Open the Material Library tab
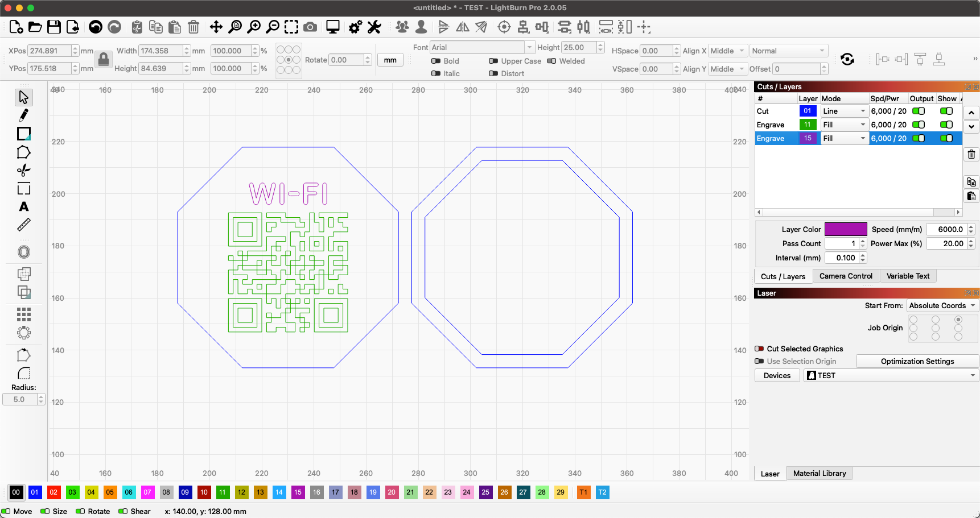The width and height of the screenshot is (980, 518). [819, 473]
